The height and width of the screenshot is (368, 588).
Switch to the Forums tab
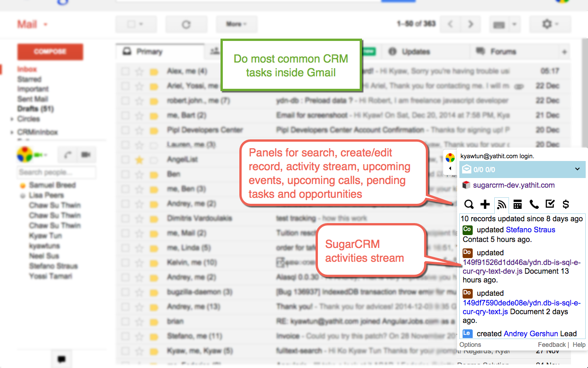pyautogui.click(x=514, y=52)
